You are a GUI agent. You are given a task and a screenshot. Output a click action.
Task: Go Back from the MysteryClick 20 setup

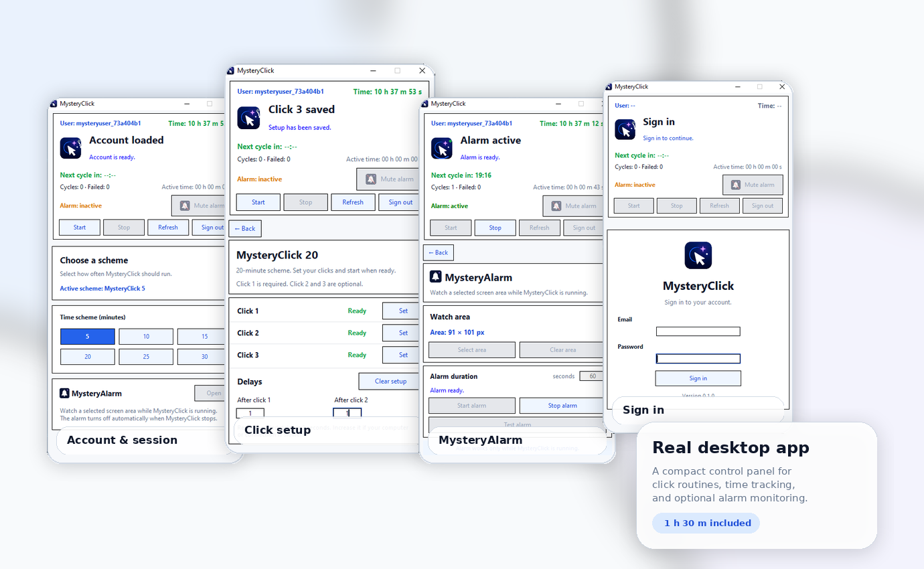click(245, 228)
